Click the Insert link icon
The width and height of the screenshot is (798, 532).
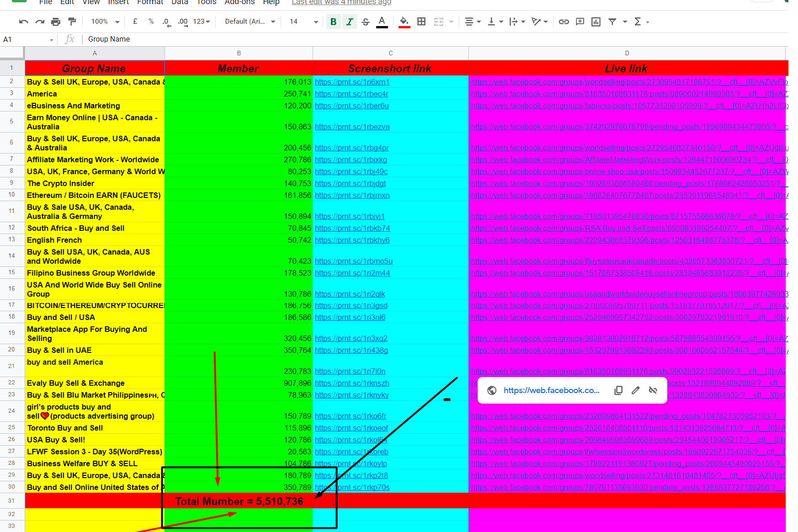click(564, 21)
